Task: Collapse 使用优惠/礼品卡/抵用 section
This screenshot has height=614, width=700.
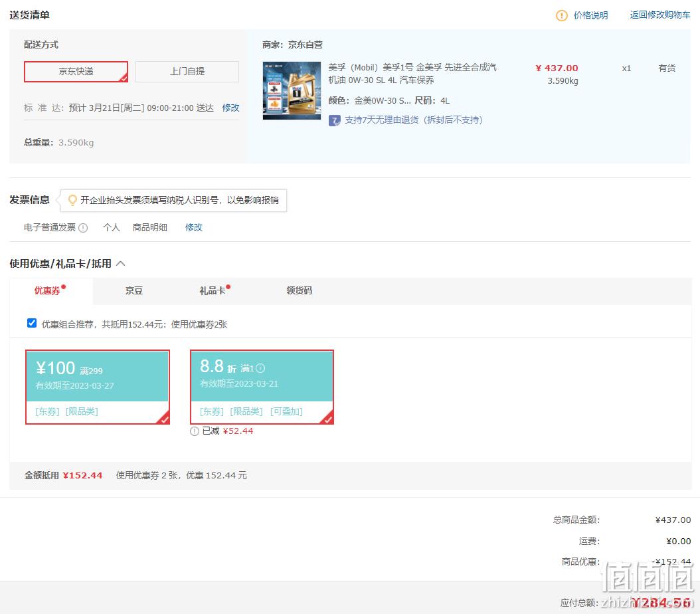Action: (120, 263)
